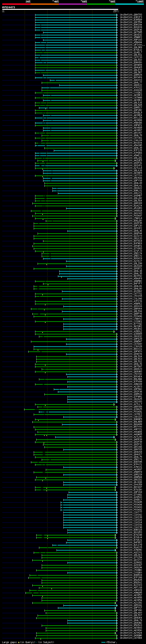Click the white query sequence bar
The width and height of the screenshot is (146, 644).
click(60, 10)
